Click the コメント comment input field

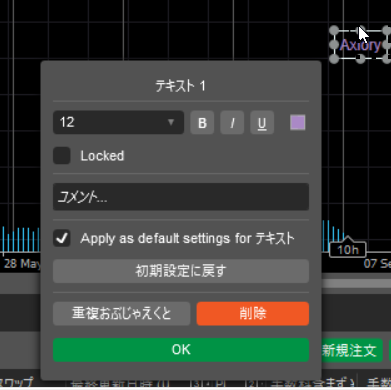[181, 197]
